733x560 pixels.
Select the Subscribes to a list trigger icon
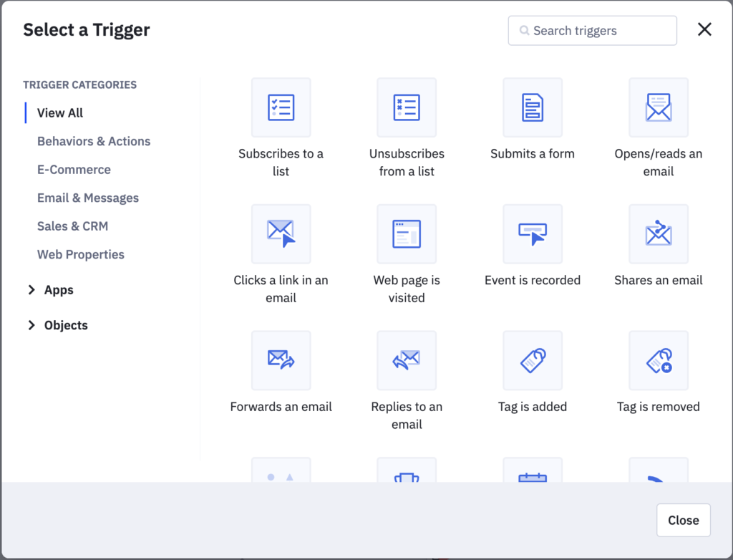point(281,107)
